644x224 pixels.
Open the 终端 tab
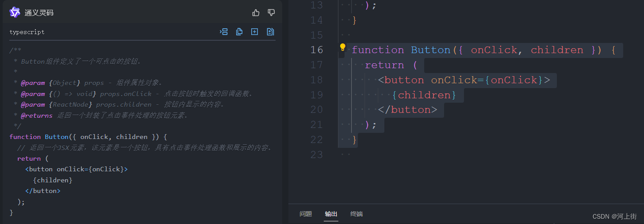pos(356,214)
